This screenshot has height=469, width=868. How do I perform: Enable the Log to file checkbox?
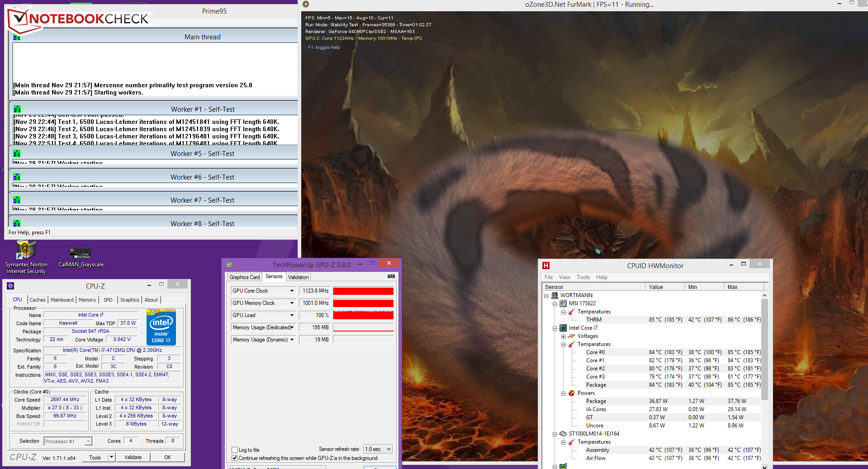(235, 450)
